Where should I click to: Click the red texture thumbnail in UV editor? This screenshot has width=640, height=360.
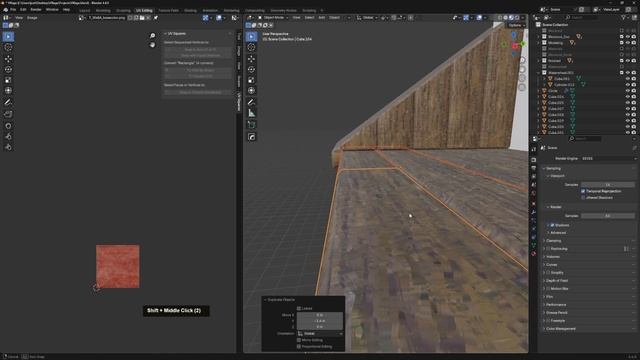(118, 267)
